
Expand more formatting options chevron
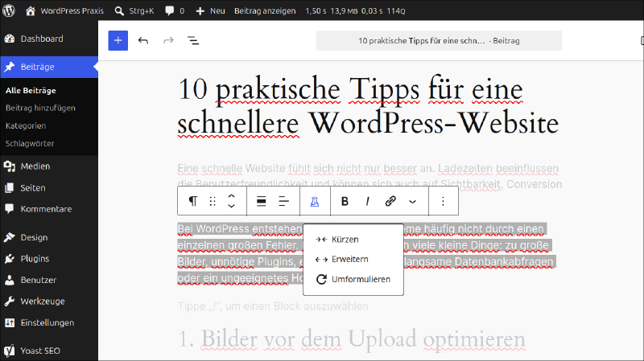pyautogui.click(x=413, y=202)
